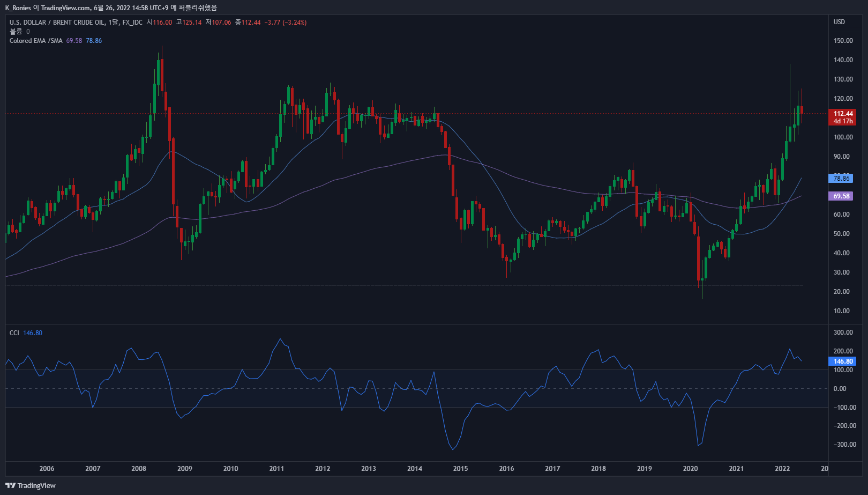868x495 pixels.
Task: Click the 90.00 price axis level
Action: pyautogui.click(x=842, y=157)
